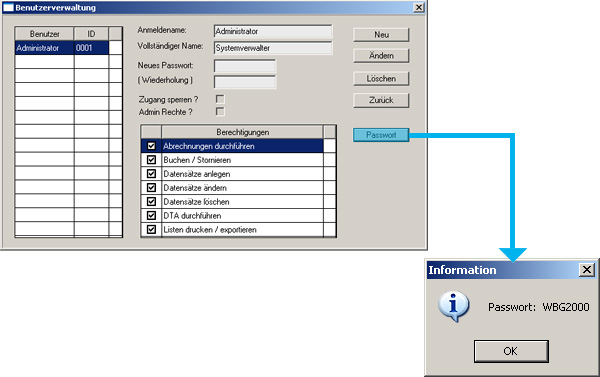Confirm Information dialog with OK
The image size is (600, 377).
pyautogui.click(x=511, y=351)
